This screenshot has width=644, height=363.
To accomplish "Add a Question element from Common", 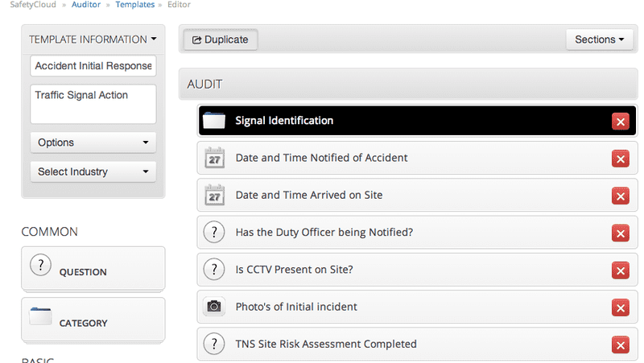I will [x=93, y=268].
